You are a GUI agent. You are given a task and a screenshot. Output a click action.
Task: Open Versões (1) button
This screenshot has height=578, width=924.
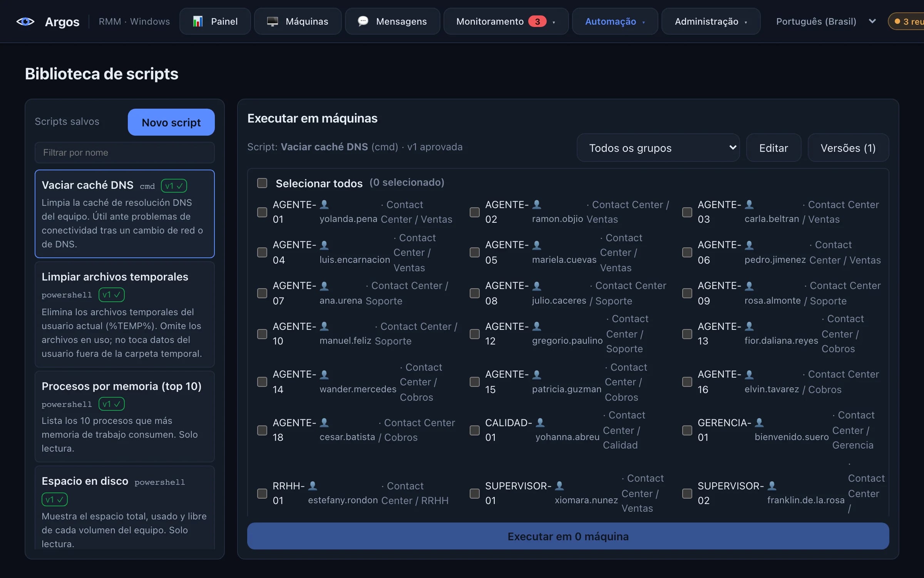[848, 148]
